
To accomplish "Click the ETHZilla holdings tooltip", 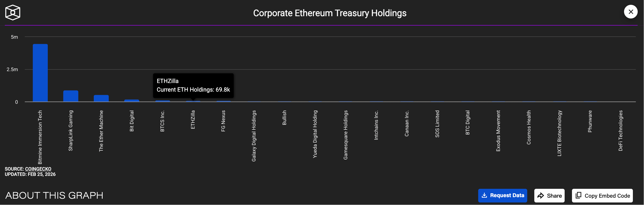I will pos(193,85).
